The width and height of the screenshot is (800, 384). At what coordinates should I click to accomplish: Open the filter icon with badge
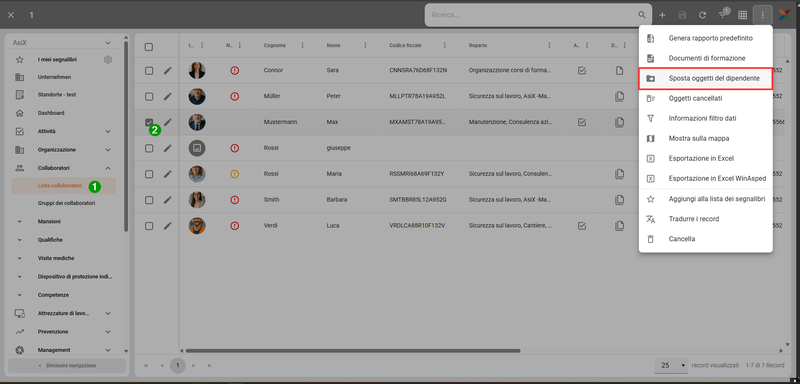point(723,14)
